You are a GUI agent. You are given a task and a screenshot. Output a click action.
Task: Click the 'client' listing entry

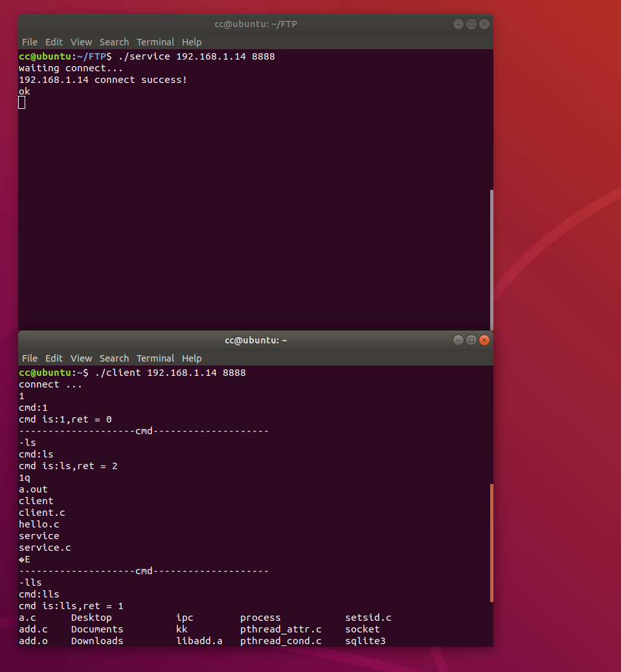pyautogui.click(x=36, y=501)
